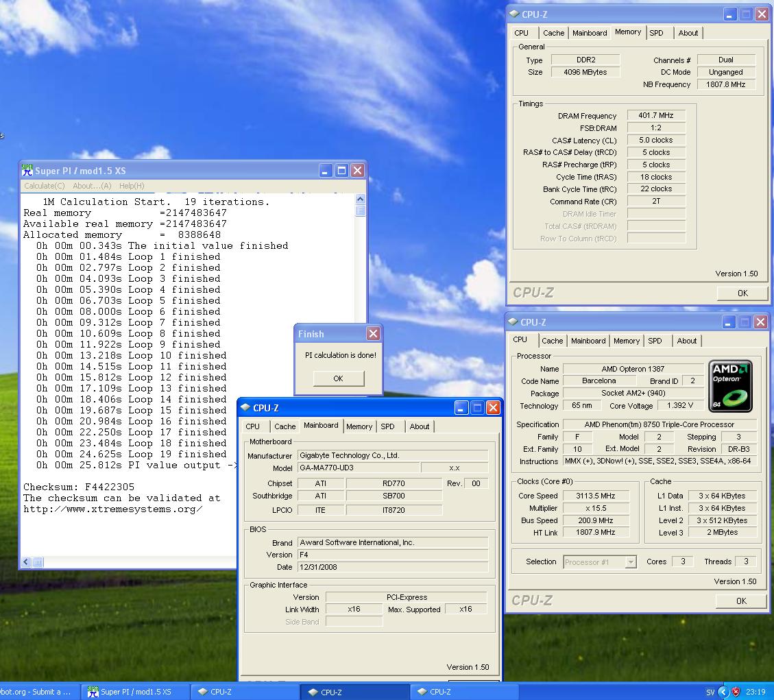Open the pressed middle CPU-Z taskbar button
The width and height of the screenshot is (774, 700).
pyautogui.click(x=354, y=692)
